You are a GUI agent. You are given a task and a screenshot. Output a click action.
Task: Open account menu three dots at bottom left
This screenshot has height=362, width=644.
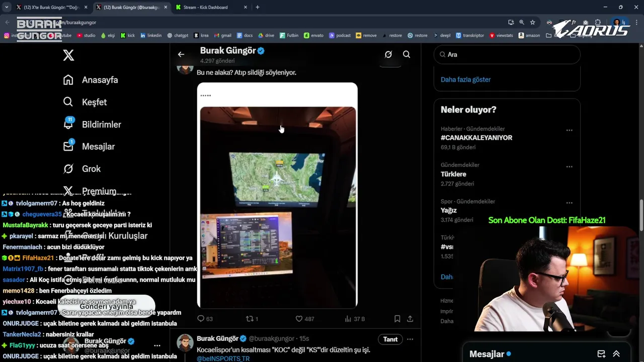[x=157, y=345]
